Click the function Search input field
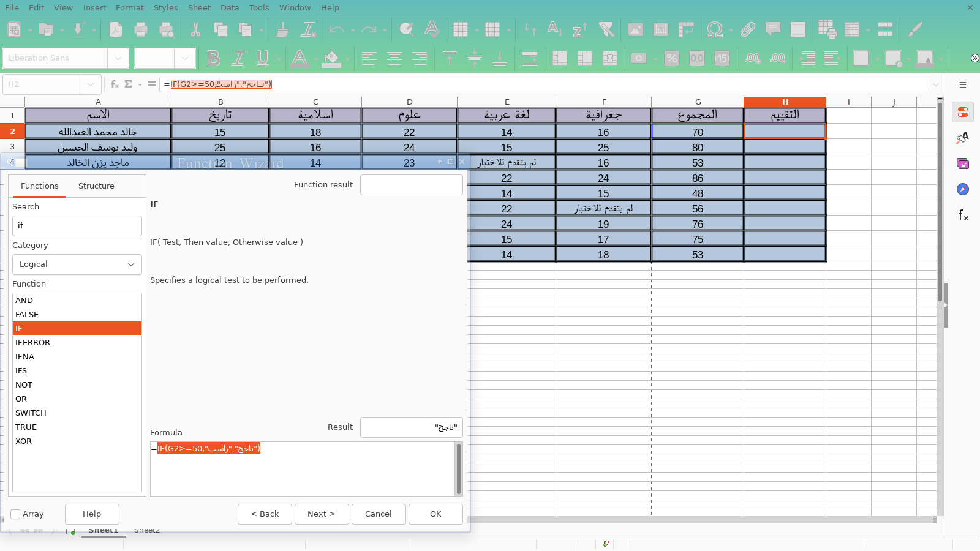The image size is (980, 551). click(x=77, y=226)
